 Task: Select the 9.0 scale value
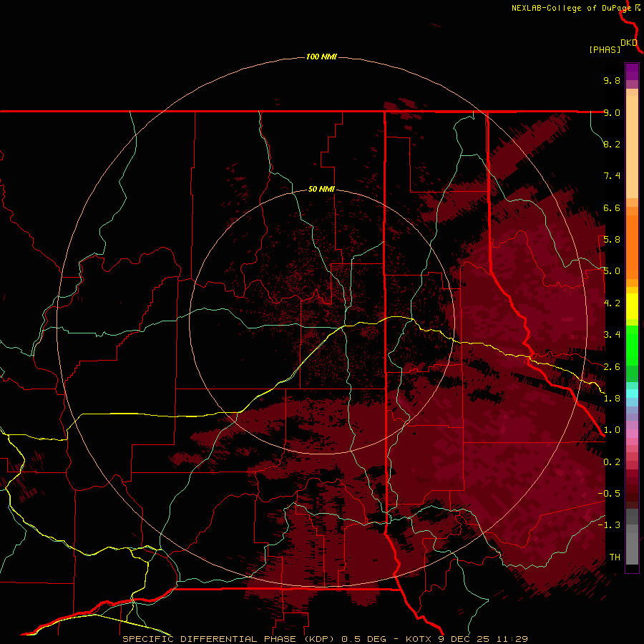[612, 112]
